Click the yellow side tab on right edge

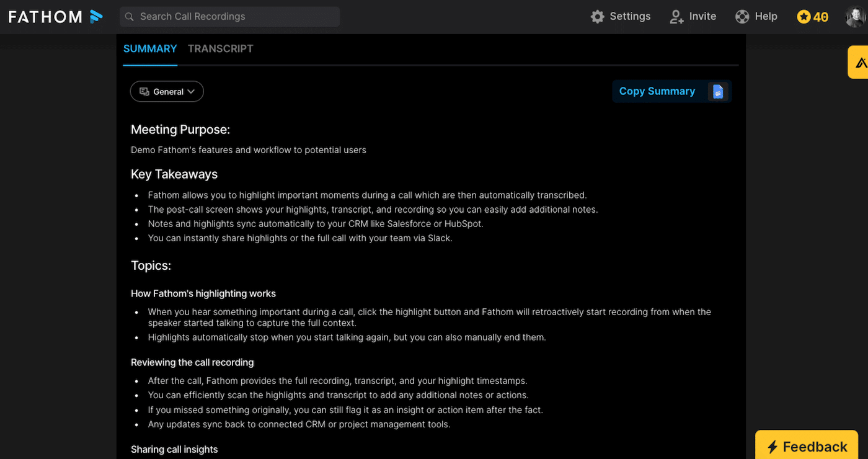click(859, 62)
